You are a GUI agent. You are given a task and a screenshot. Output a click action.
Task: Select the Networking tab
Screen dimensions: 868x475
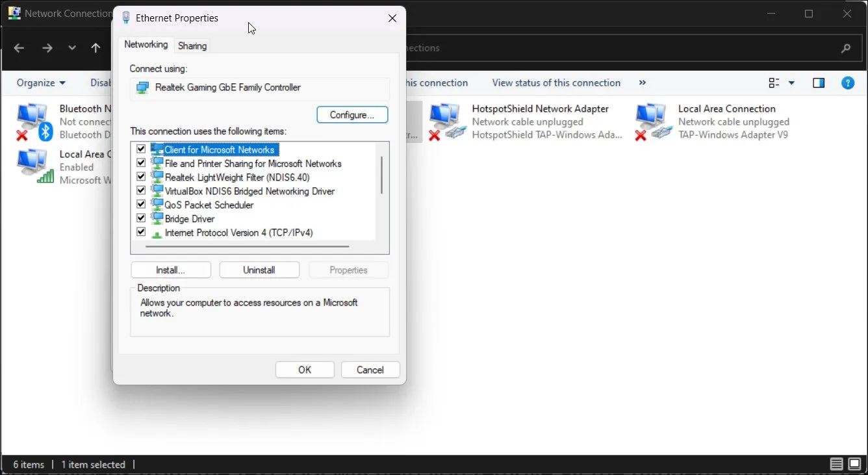pyautogui.click(x=146, y=45)
